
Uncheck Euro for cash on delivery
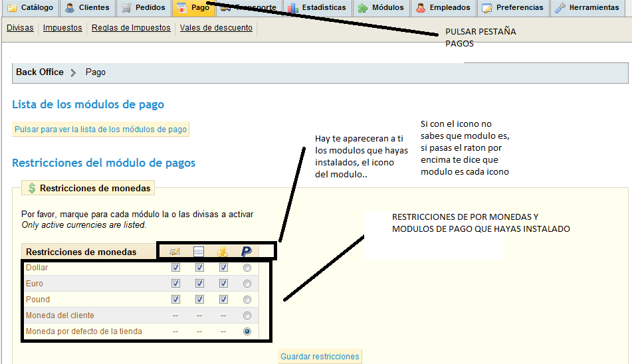tap(223, 284)
